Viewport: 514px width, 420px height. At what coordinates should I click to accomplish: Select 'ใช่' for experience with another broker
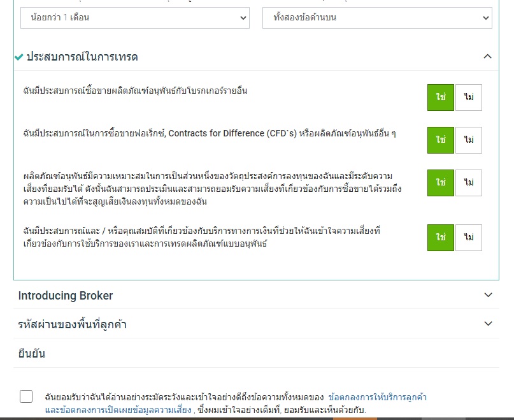coord(440,98)
